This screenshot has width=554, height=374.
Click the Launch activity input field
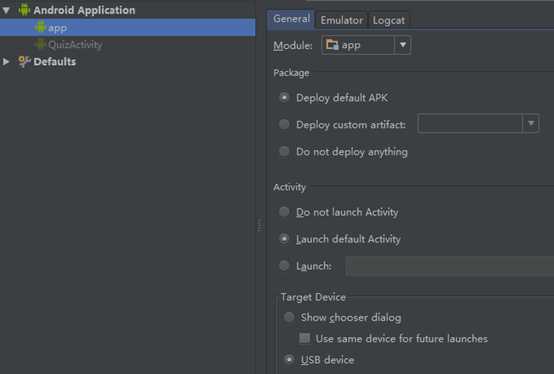[x=449, y=266]
